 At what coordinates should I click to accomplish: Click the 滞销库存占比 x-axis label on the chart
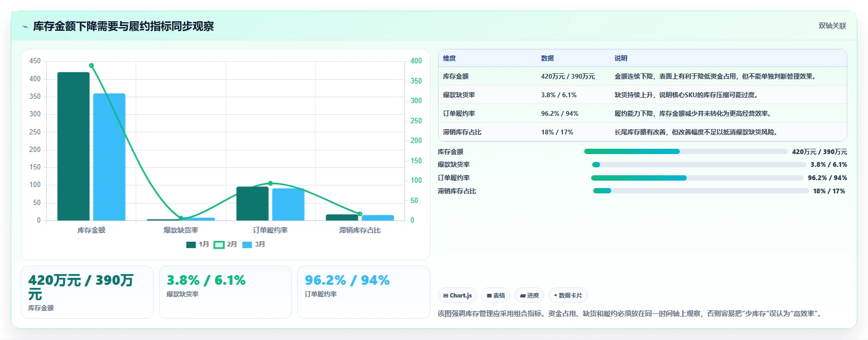[x=360, y=231]
